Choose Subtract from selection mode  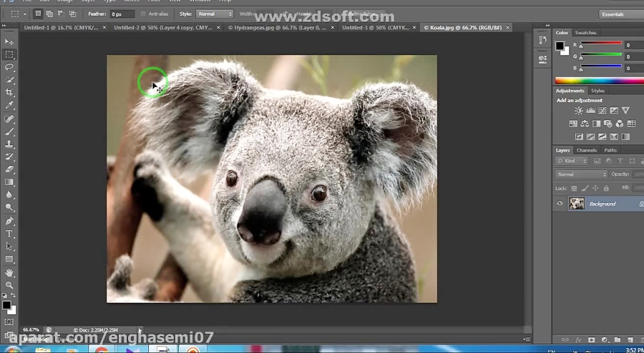(x=61, y=14)
